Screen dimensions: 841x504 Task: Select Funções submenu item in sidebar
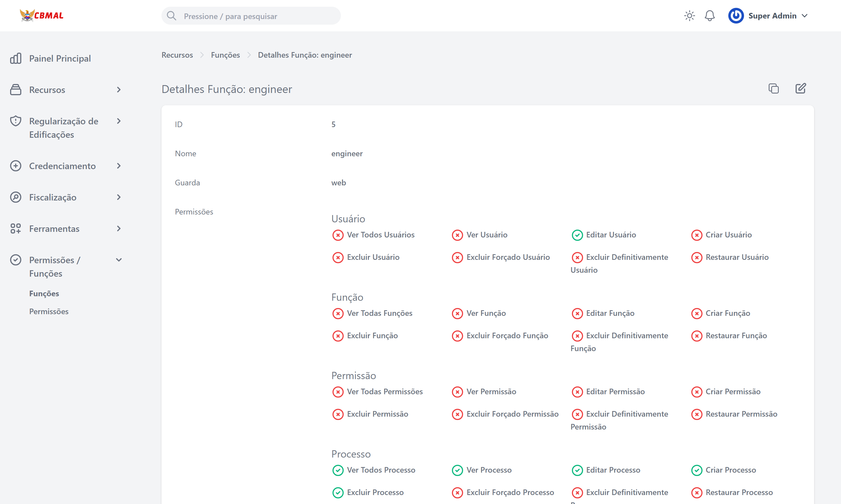click(44, 293)
